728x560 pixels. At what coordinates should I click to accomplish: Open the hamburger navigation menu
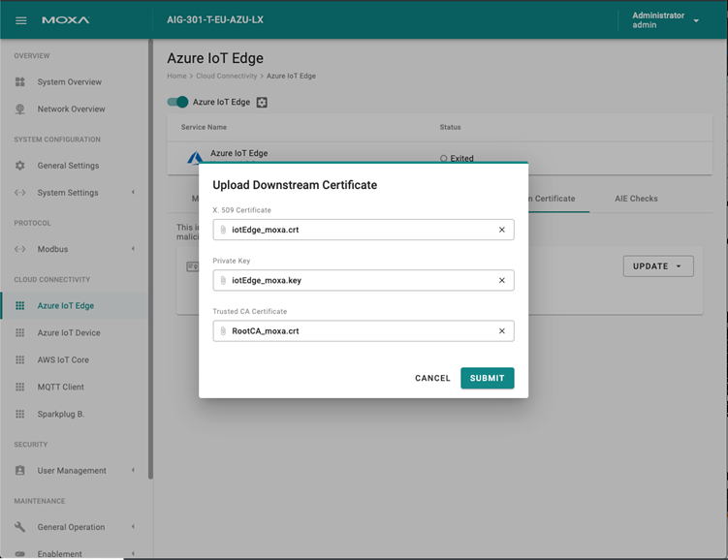21,20
